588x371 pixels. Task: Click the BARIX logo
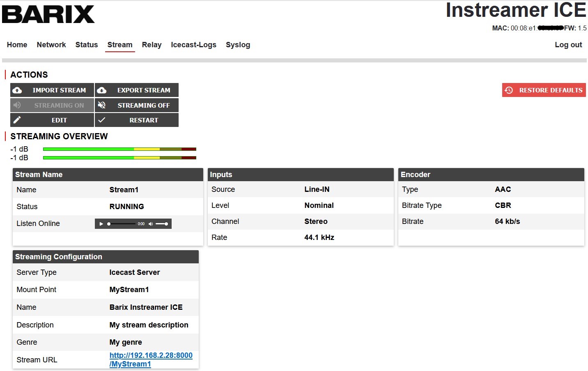pos(48,14)
